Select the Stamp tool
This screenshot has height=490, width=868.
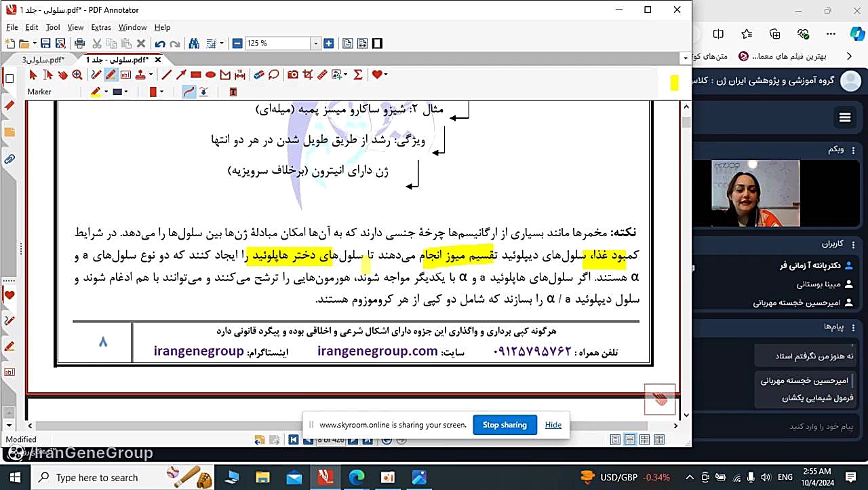pos(140,75)
